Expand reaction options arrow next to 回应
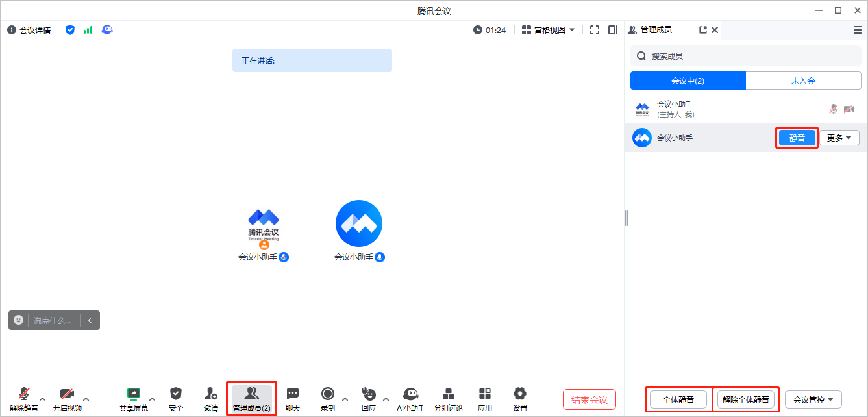 click(x=386, y=399)
